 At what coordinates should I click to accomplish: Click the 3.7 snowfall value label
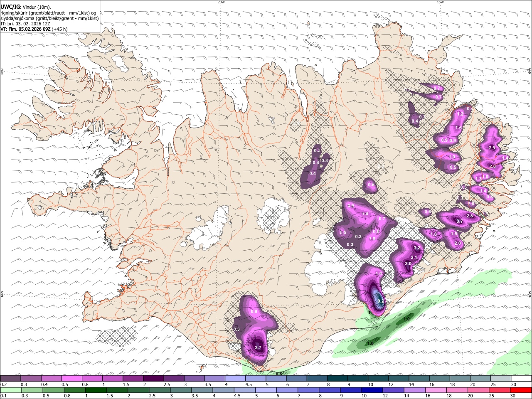click(460, 222)
